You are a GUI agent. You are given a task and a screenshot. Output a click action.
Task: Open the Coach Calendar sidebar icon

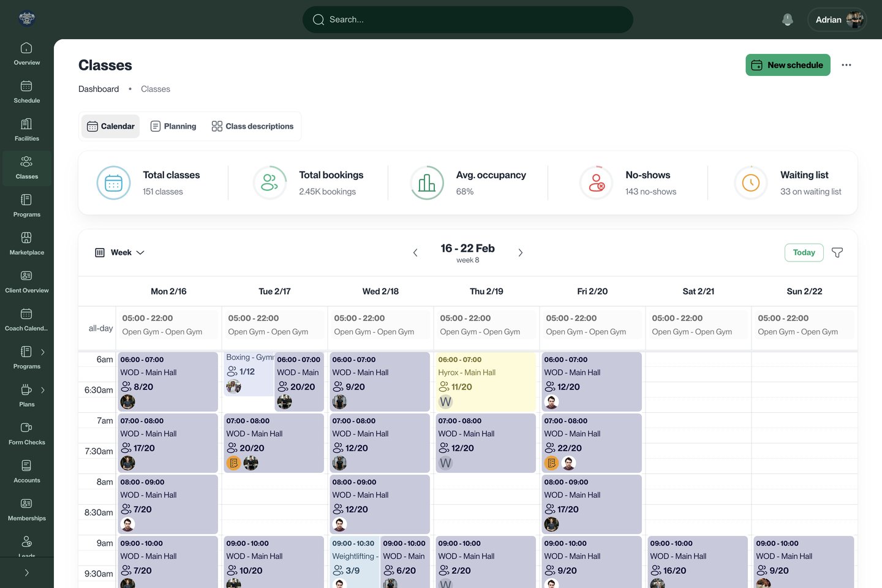pos(26,314)
